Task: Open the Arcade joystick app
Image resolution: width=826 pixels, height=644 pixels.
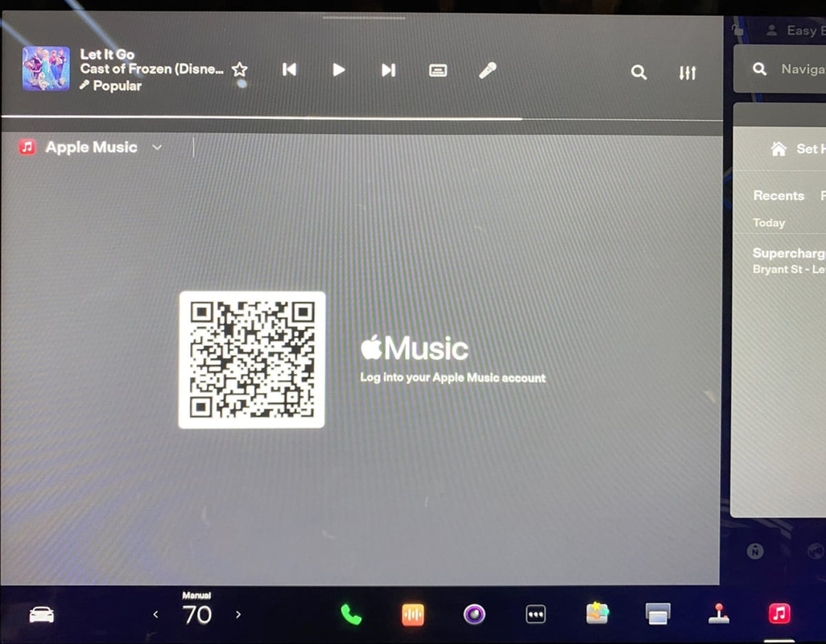Action: 719,613
